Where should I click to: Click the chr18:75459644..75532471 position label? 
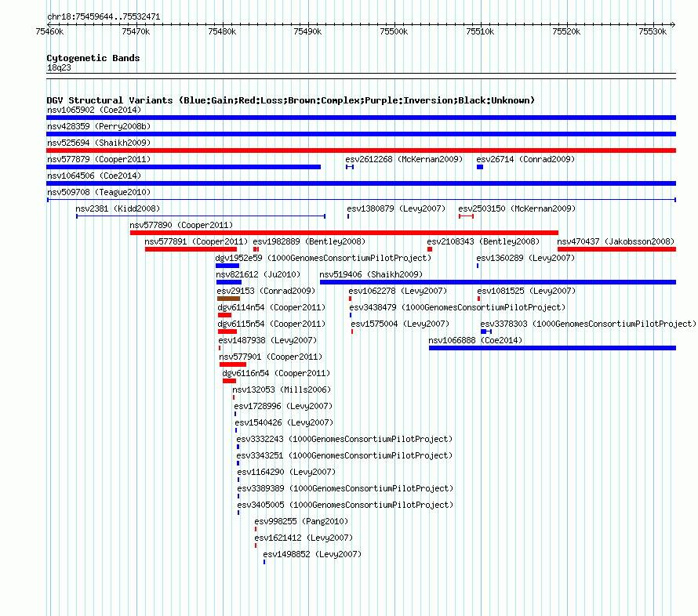pos(104,16)
